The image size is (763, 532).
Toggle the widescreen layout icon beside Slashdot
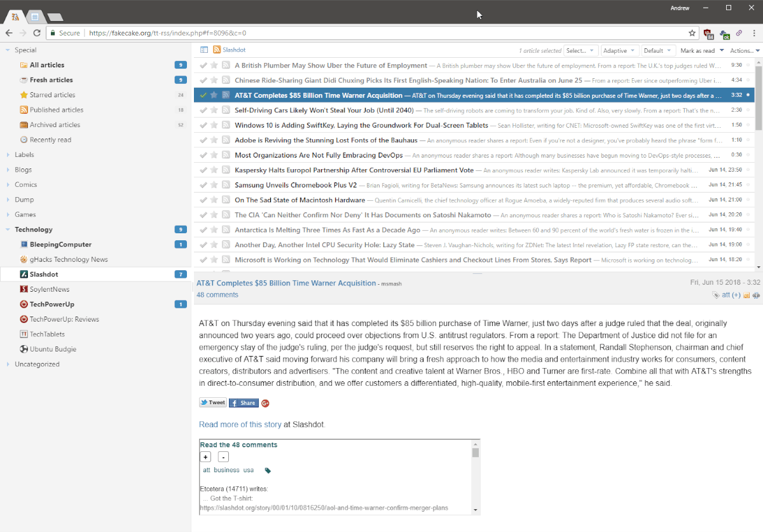204,50
